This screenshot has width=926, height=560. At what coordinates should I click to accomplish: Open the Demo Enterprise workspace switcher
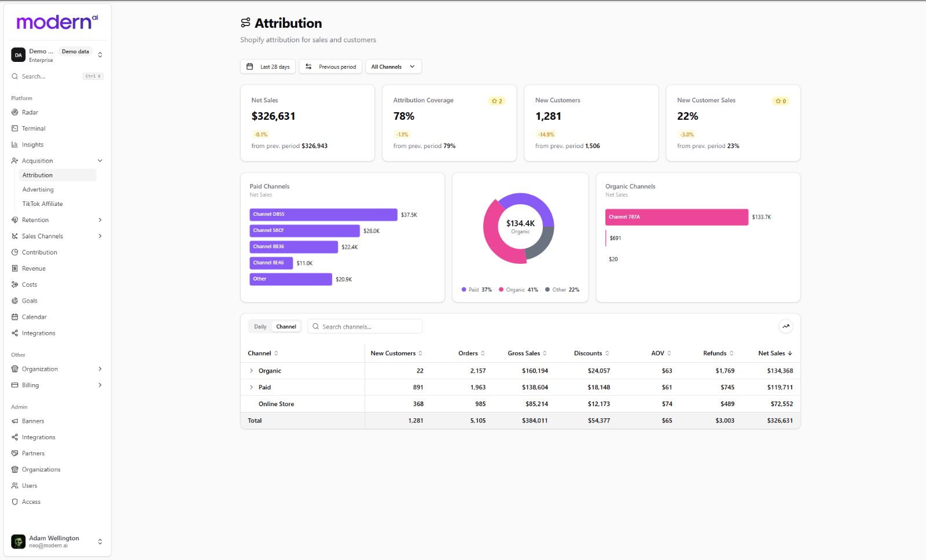click(57, 55)
